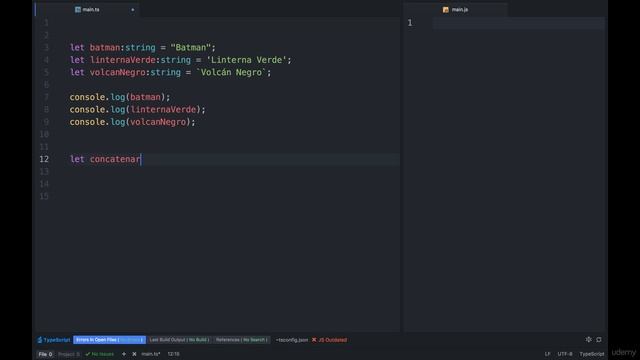Click the TypeScript file icon on the main.ts tab
This screenshot has width=640, height=360.
(x=78, y=9)
